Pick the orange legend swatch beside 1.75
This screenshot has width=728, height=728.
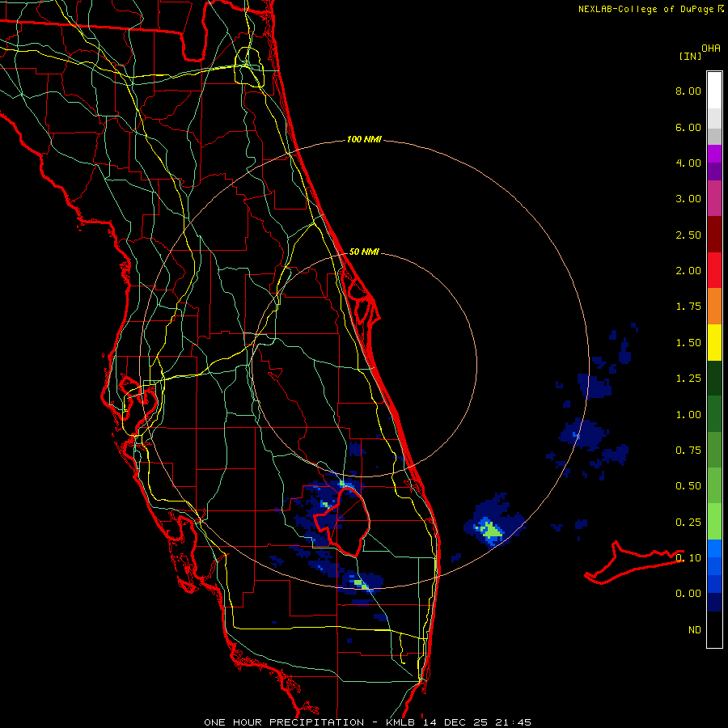click(714, 306)
